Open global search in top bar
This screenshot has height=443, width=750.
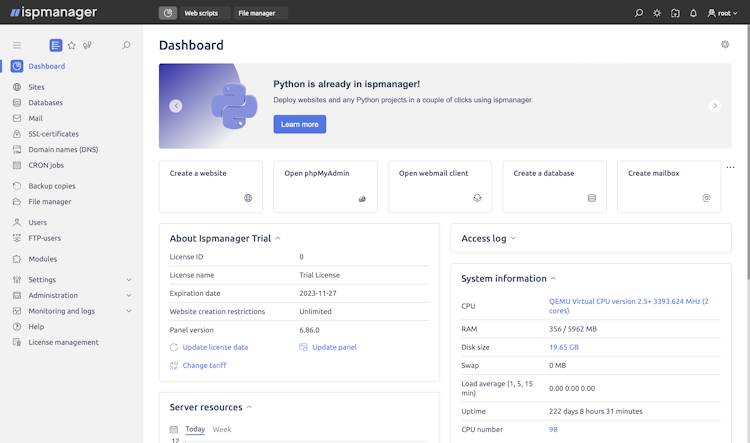pos(639,13)
